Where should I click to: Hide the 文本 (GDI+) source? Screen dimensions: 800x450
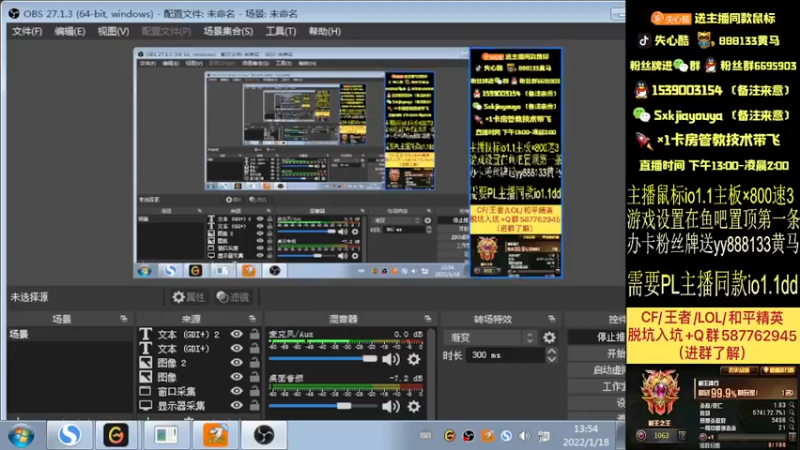[236, 348]
